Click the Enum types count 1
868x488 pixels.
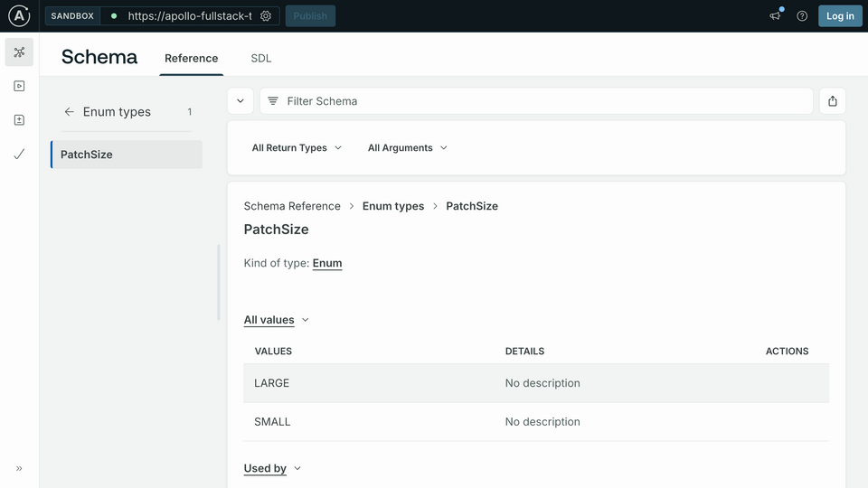[189, 112]
